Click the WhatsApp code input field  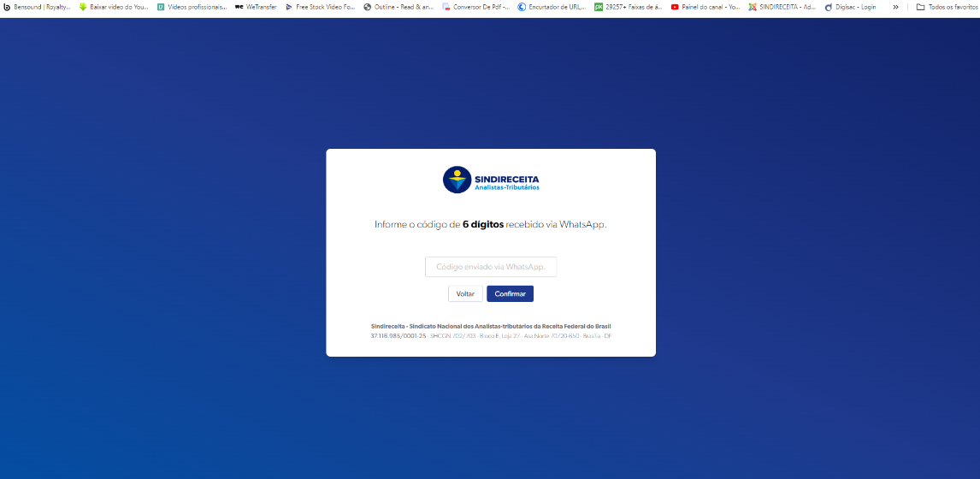pyautogui.click(x=491, y=267)
